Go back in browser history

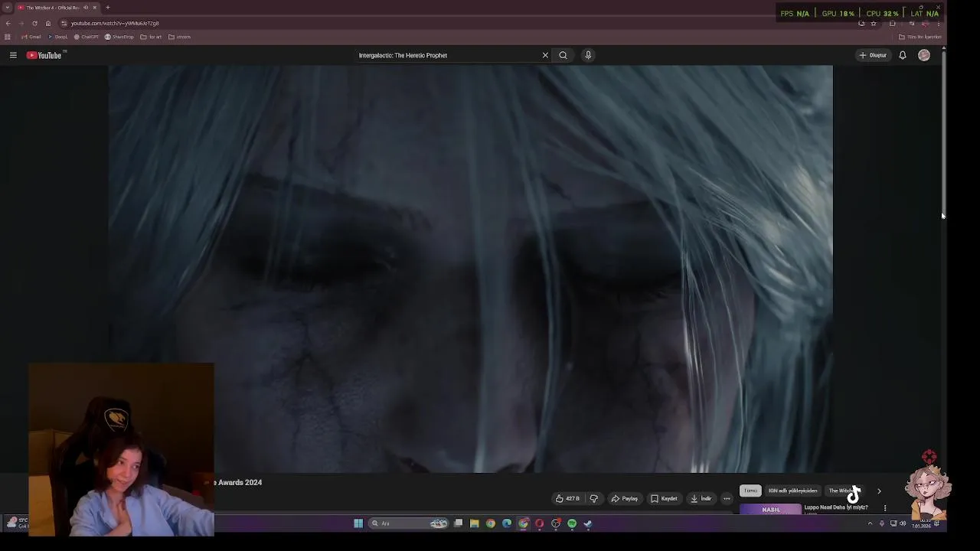tap(8, 23)
